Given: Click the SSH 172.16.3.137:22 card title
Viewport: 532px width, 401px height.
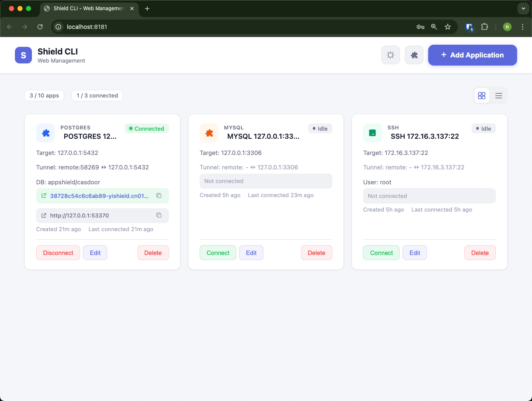Looking at the screenshot, I should click(425, 137).
